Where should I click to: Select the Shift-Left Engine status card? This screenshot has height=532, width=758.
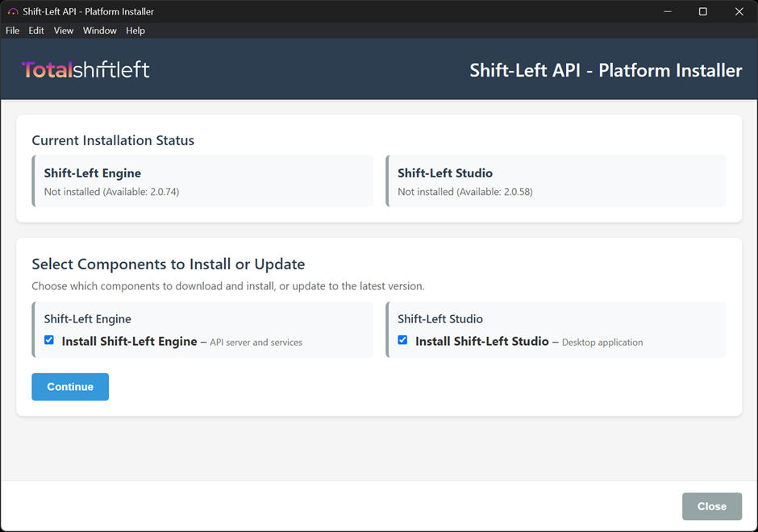point(202,181)
